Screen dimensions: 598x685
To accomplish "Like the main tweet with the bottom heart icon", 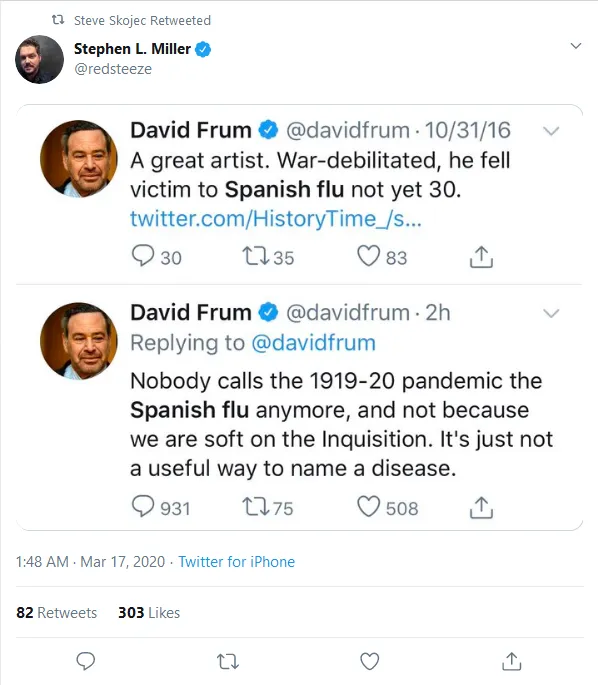I will 370,661.
